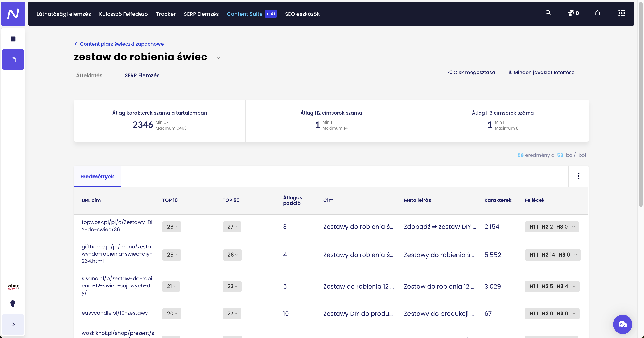The image size is (644, 338).
Task: Open the chat support bubble
Action: (x=622, y=324)
